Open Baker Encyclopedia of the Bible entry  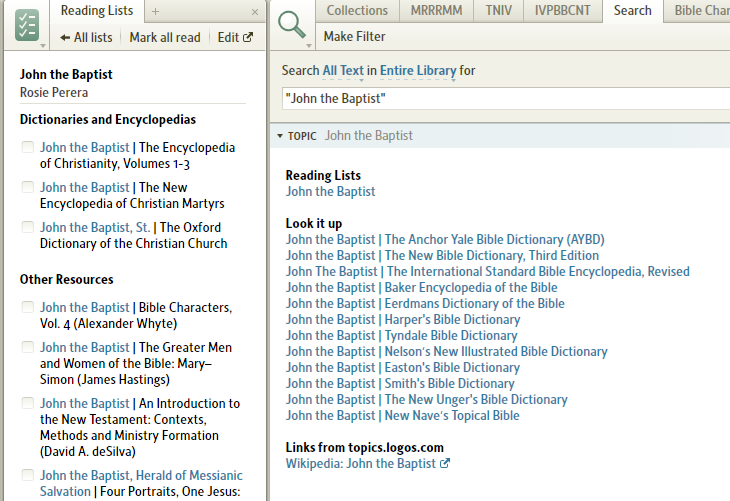[421, 287]
